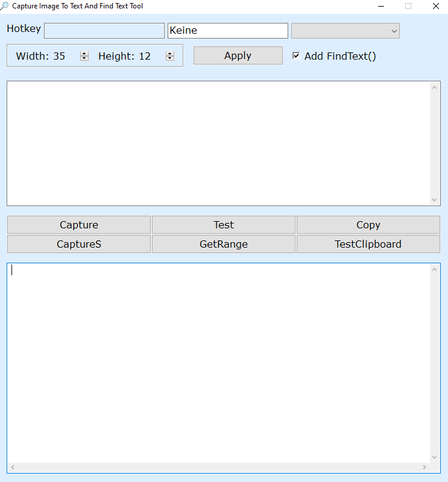Click the Apply button
448x482 pixels.
pyautogui.click(x=238, y=55)
